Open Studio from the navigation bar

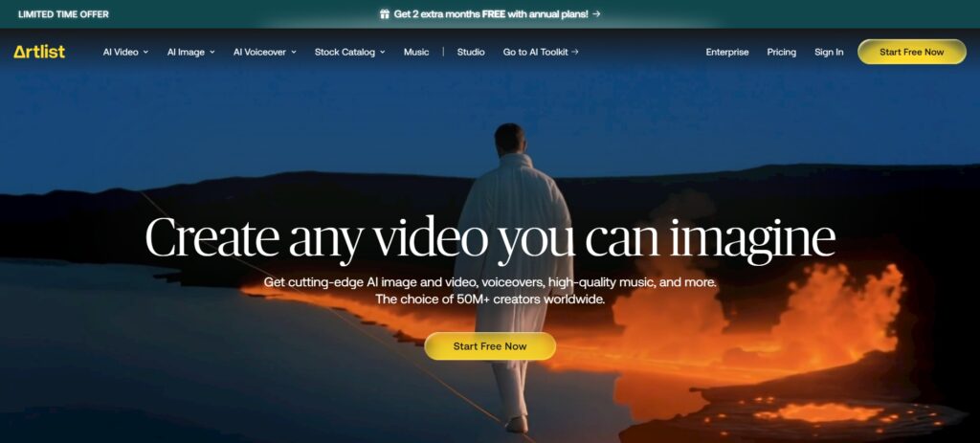click(x=471, y=52)
